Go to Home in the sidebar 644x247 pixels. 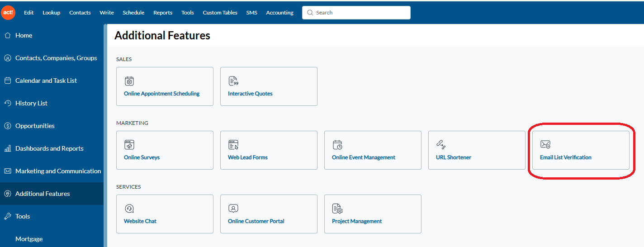24,35
